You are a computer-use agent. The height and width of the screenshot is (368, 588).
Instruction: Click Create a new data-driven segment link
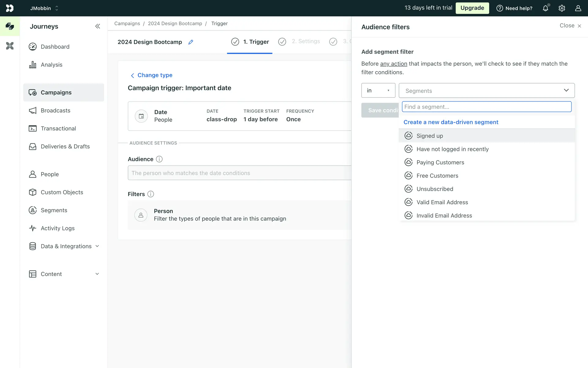[451, 122]
